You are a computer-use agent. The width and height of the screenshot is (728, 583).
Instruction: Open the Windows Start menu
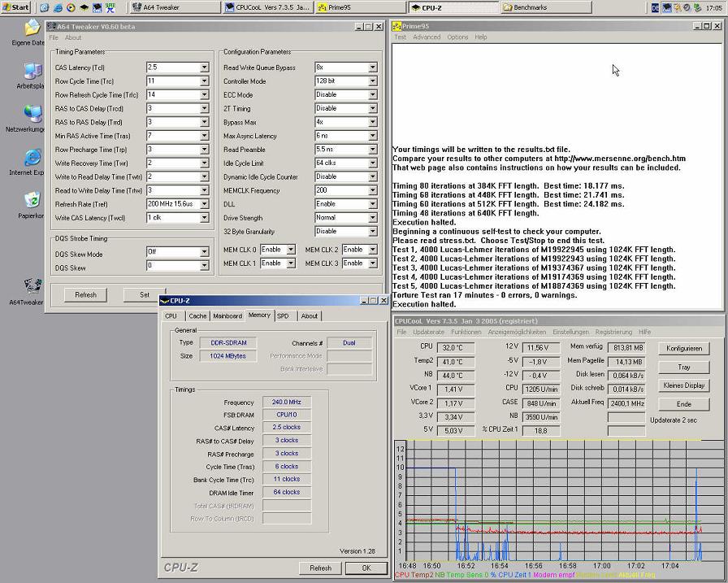pos(15,7)
